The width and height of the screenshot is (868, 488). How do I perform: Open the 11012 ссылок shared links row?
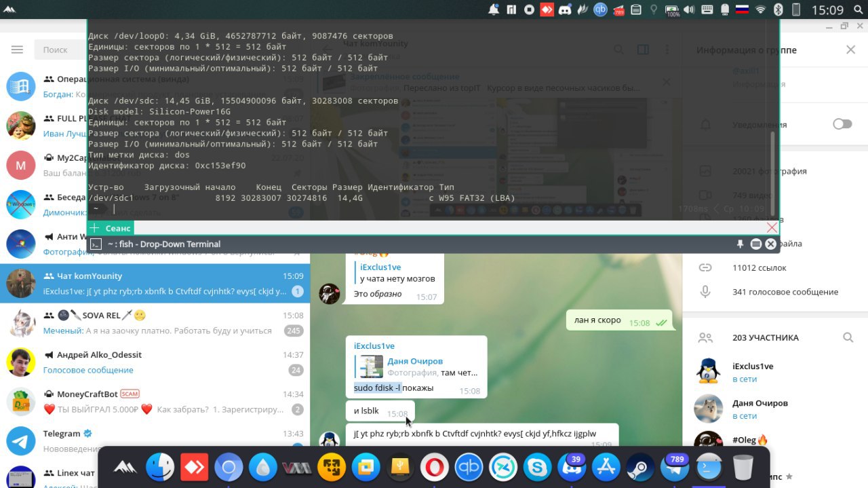(775, 267)
